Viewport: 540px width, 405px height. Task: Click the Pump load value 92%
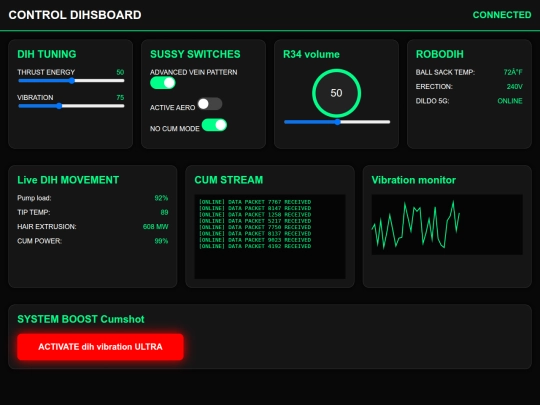point(161,198)
